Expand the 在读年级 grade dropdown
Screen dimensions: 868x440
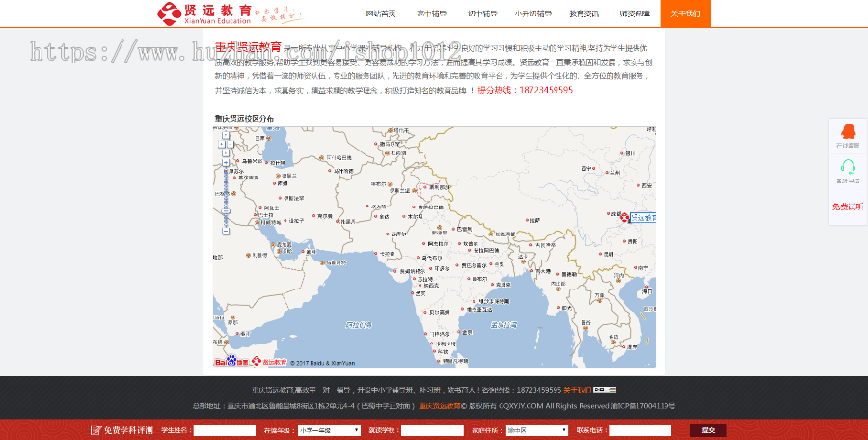click(330, 430)
